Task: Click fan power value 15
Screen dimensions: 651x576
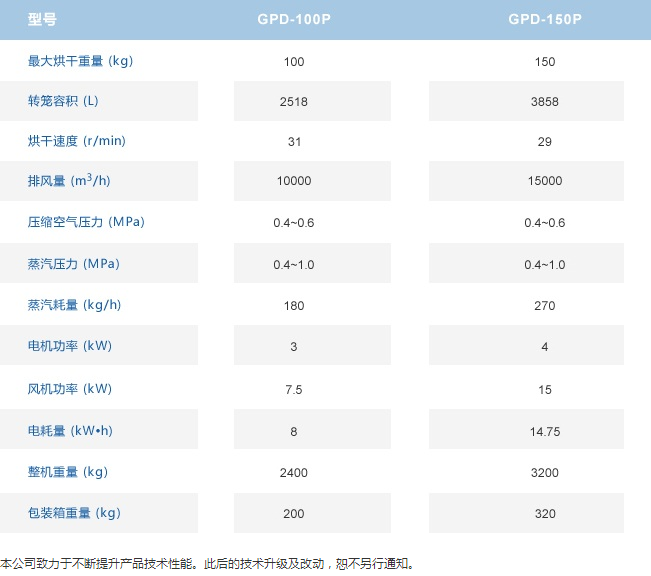Action: click(x=545, y=390)
